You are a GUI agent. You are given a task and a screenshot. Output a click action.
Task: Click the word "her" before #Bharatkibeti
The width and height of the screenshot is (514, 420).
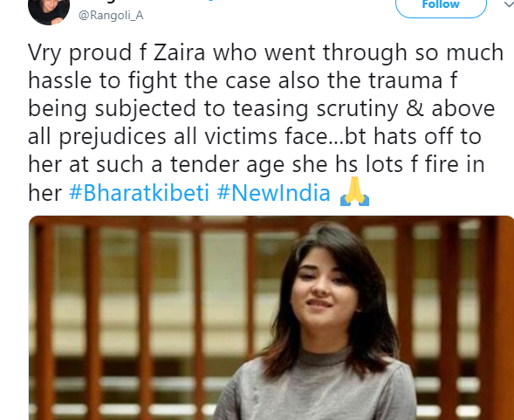click(x=45, y=193)
